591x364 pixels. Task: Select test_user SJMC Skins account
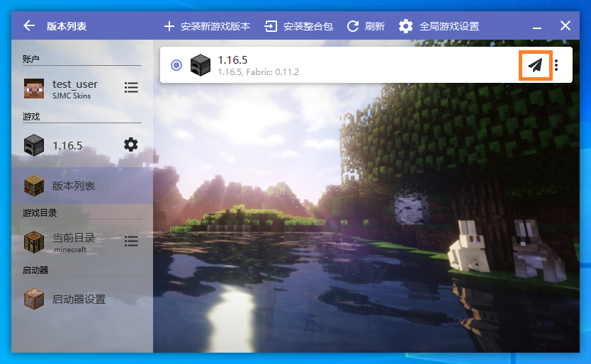click(x=82, y=89)
